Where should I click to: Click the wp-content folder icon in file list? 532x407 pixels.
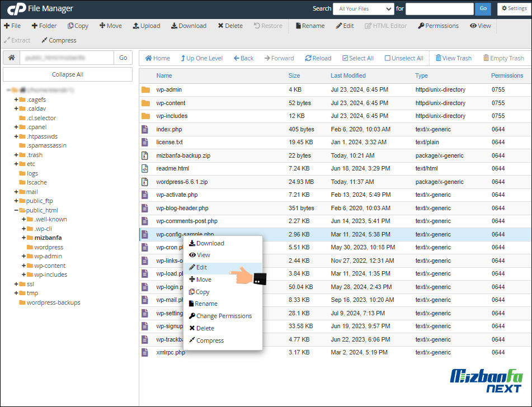point(145,103)
